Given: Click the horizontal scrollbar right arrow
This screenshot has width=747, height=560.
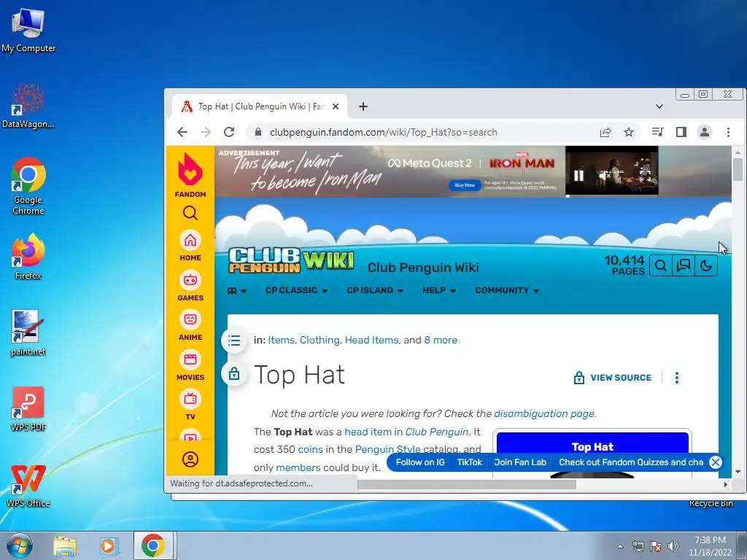Looking at the screenshot, I should pyautogui.click(x=725, y=484).
